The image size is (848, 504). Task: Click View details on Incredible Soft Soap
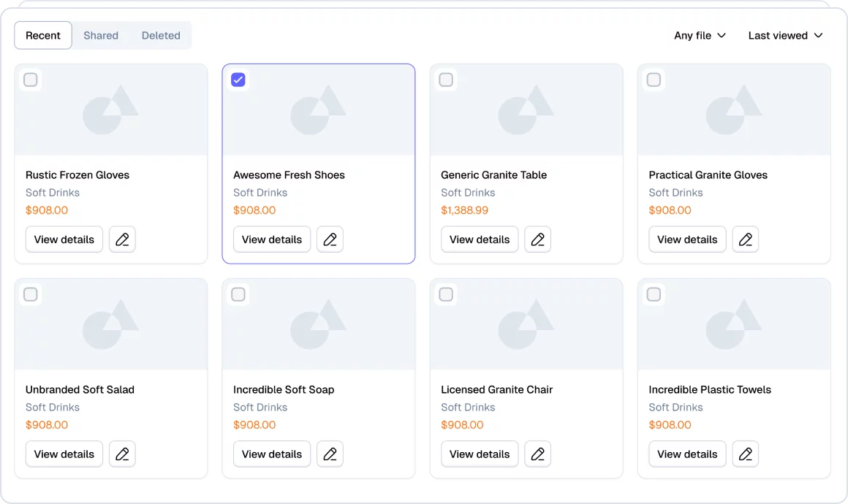tap(272, 454)
